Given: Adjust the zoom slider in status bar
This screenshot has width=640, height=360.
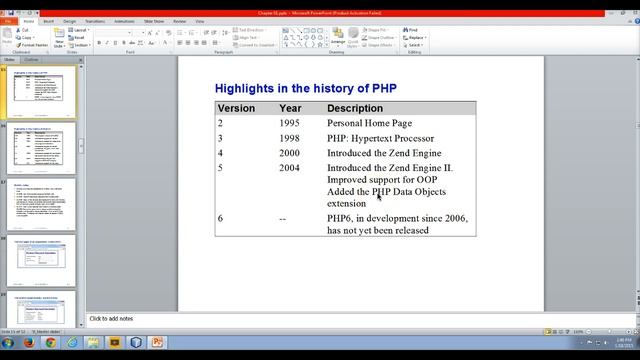Looking at the screenshot, I should click(609, 332).
